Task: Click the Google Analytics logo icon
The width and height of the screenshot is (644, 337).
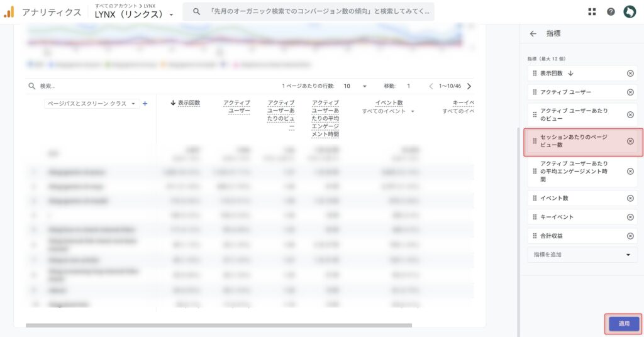Action: click(9, 12)
